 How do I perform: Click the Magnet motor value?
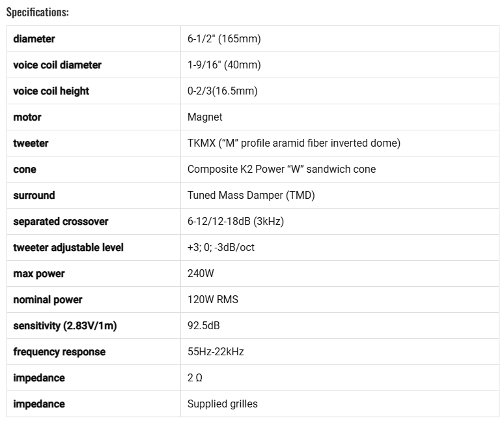click(204, 117)
